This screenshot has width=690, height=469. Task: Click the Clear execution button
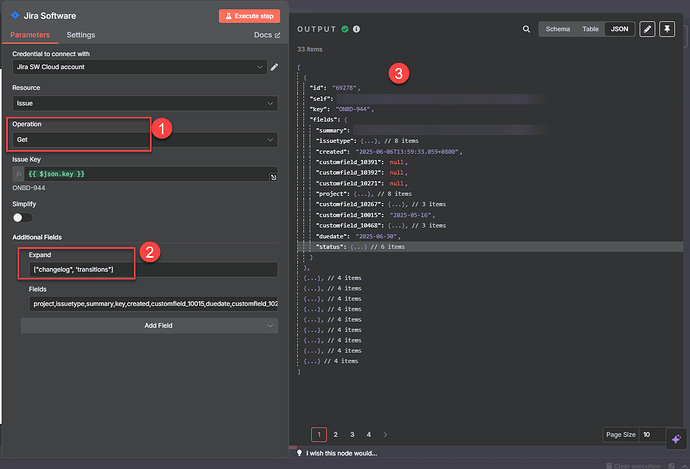point(633,465)
